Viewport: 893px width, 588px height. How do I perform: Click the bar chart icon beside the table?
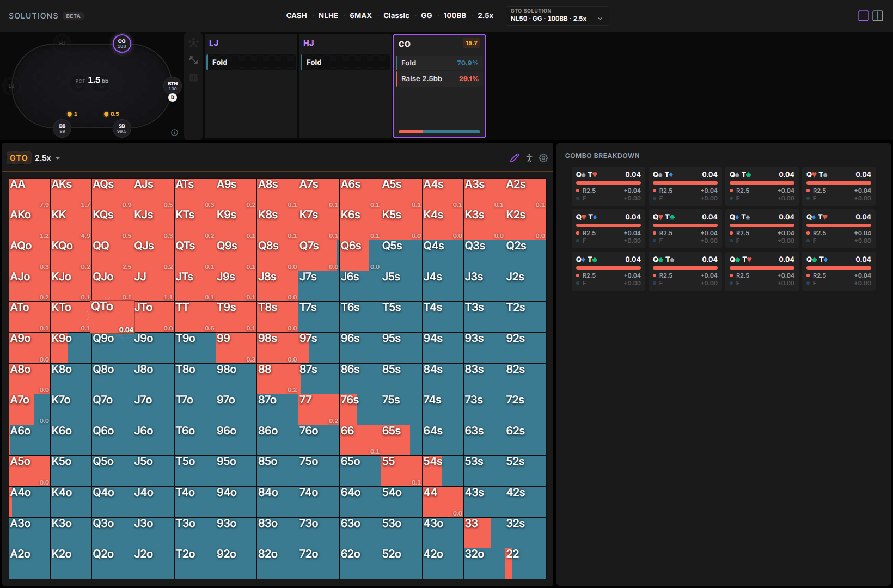193,78
